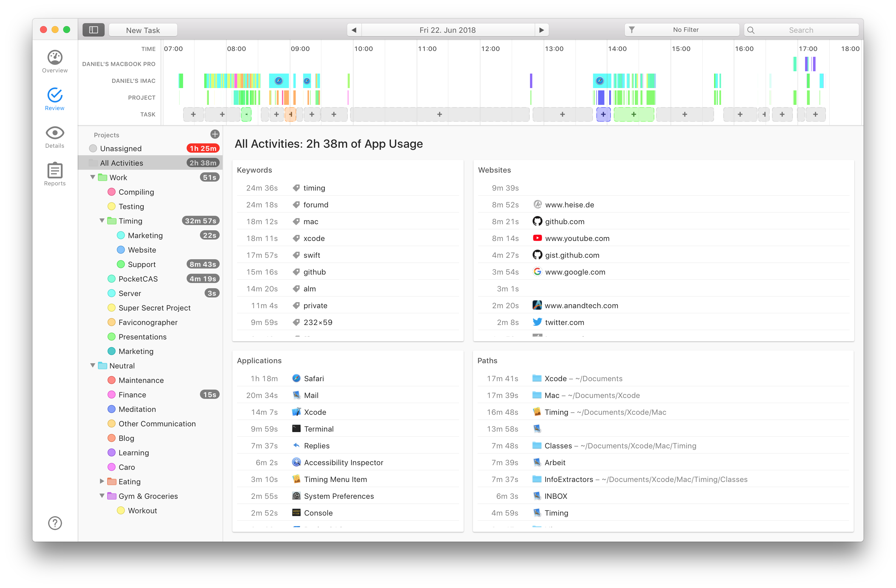
Task: Click the System Preferences icon
Action: click(296, 496)
